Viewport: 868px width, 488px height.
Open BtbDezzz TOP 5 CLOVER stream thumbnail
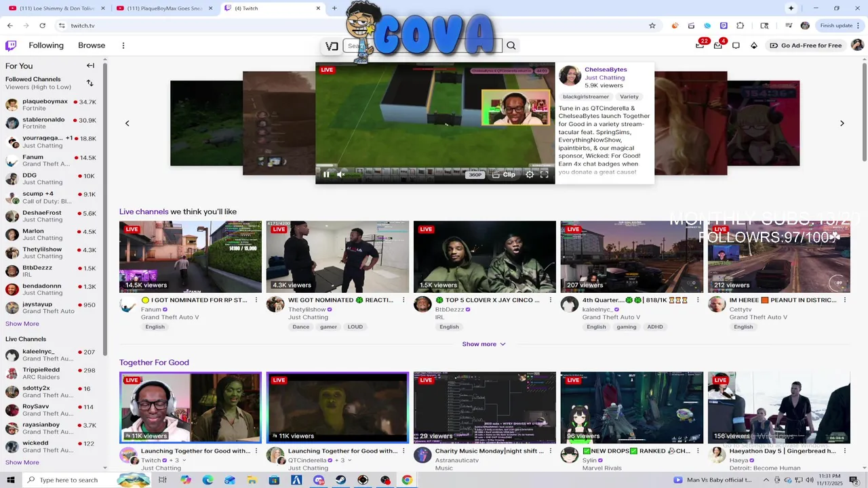485,257
